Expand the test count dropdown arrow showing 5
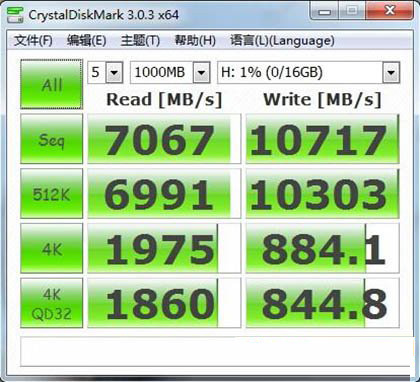This screenshot has height=382, width=420. click(114, 72)
